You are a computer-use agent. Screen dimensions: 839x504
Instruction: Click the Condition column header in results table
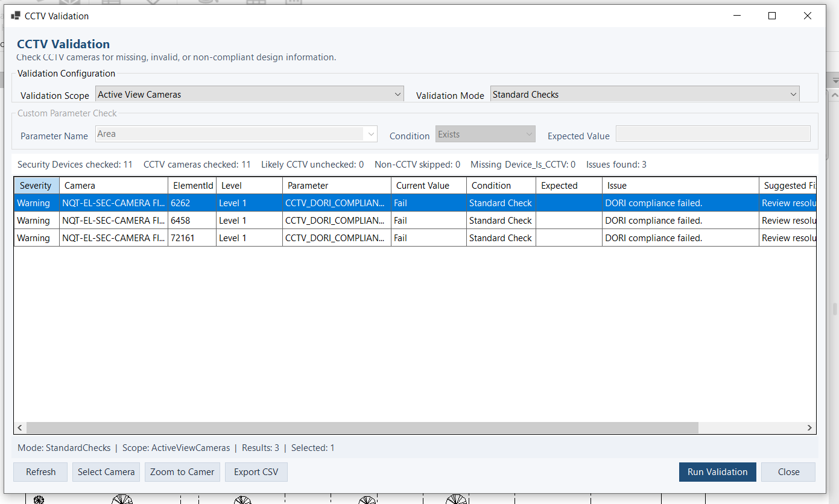[501, 186]
